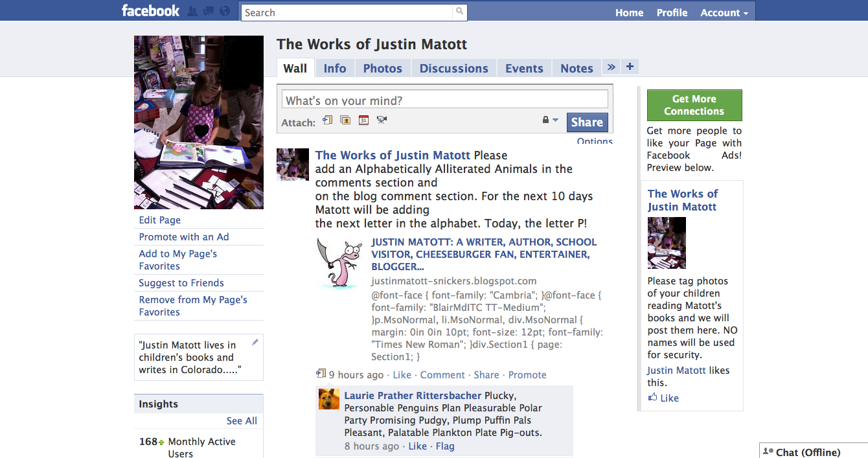This screenshot has width=868, height=458.
Task: Click the Share button
Action: point(587,122)
